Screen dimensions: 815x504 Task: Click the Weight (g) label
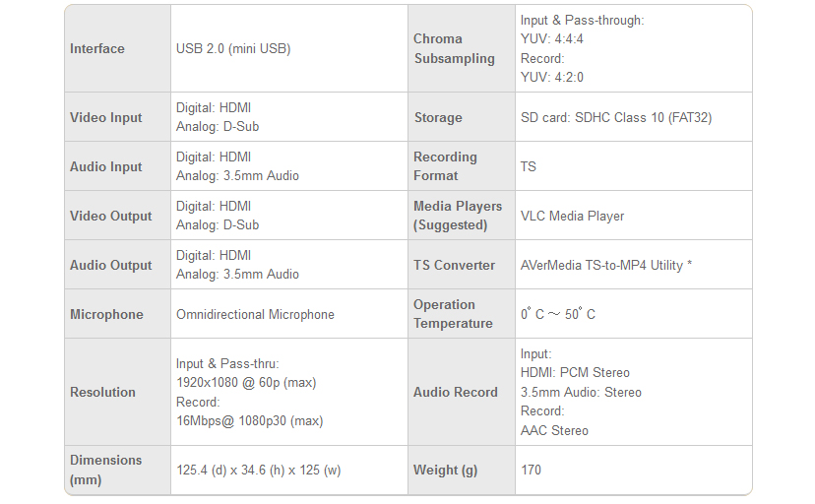click(445, 470)
